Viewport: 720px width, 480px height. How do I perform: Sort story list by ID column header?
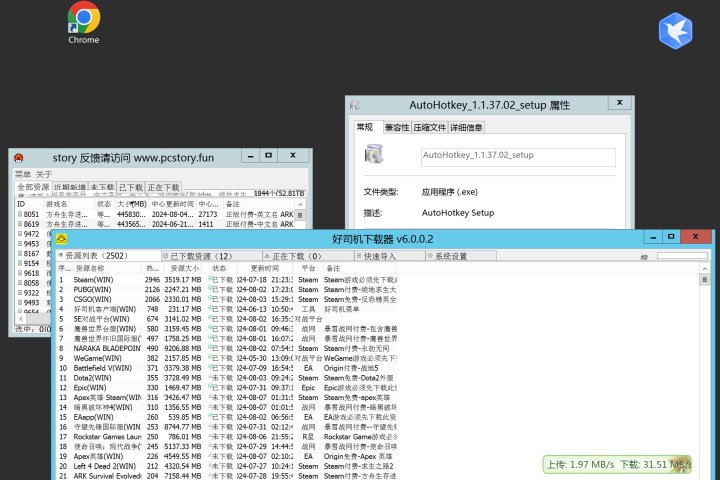(x=29, y=203)
